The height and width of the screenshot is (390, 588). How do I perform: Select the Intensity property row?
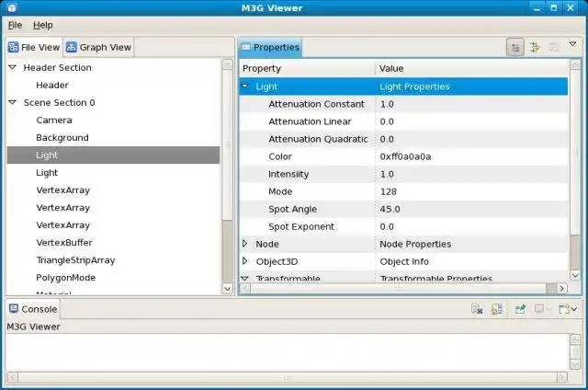403,174
